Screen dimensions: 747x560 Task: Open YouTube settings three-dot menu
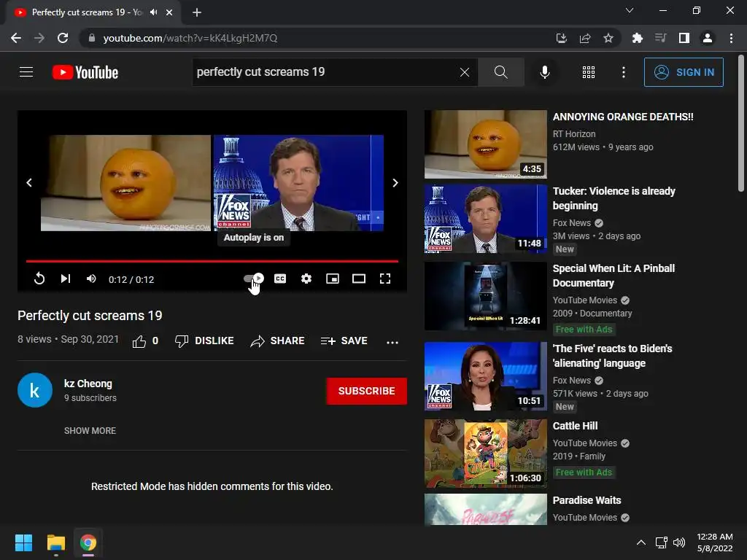(624, 72)
